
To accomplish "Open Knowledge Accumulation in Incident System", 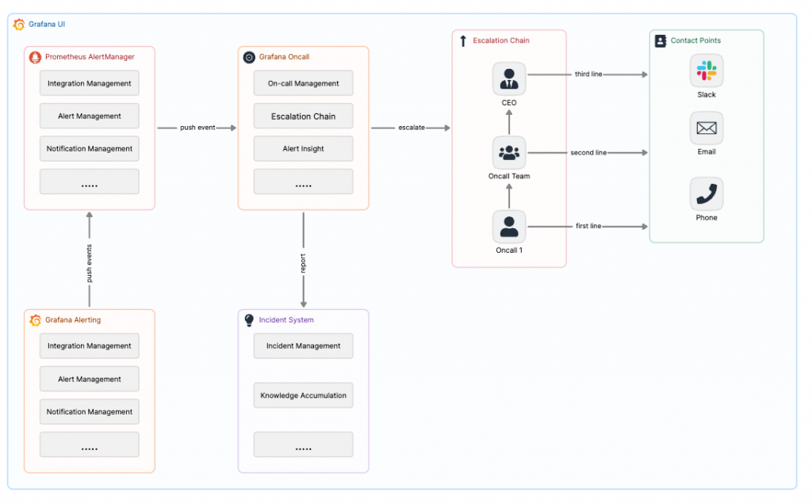I will (x=304, y=395).
